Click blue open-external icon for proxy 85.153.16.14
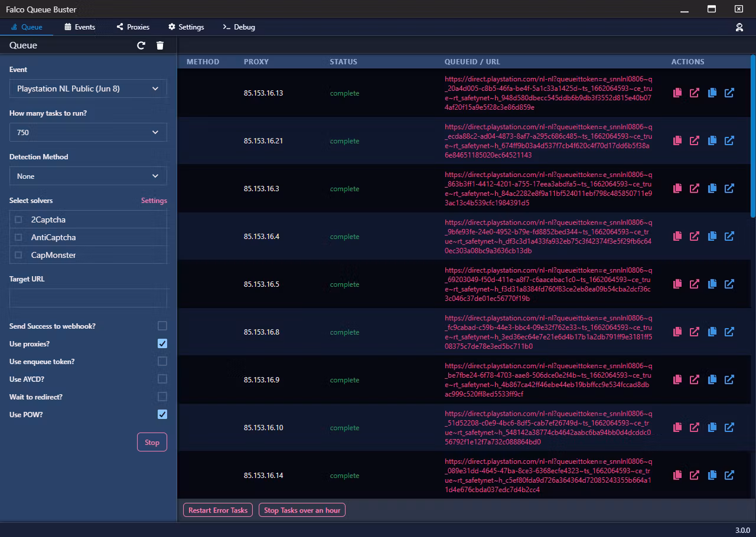Image resolution: width=756 pixels, height=537 pixels. point(729,476)
